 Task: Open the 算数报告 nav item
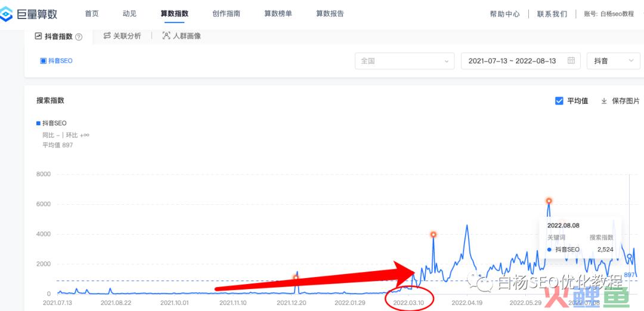[330, 14]
